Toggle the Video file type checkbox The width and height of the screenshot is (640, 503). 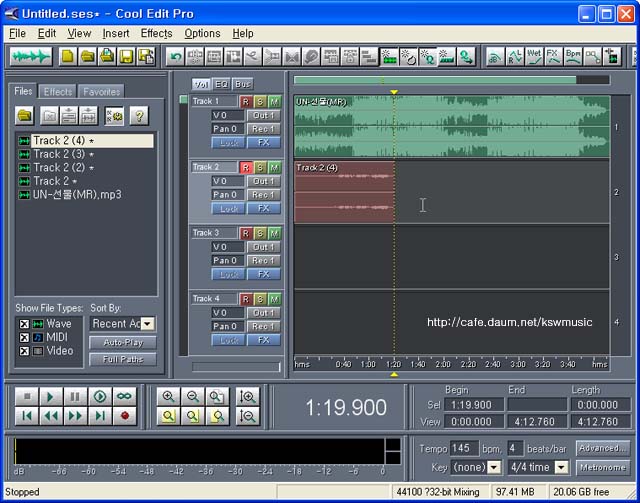click(24, 351)
